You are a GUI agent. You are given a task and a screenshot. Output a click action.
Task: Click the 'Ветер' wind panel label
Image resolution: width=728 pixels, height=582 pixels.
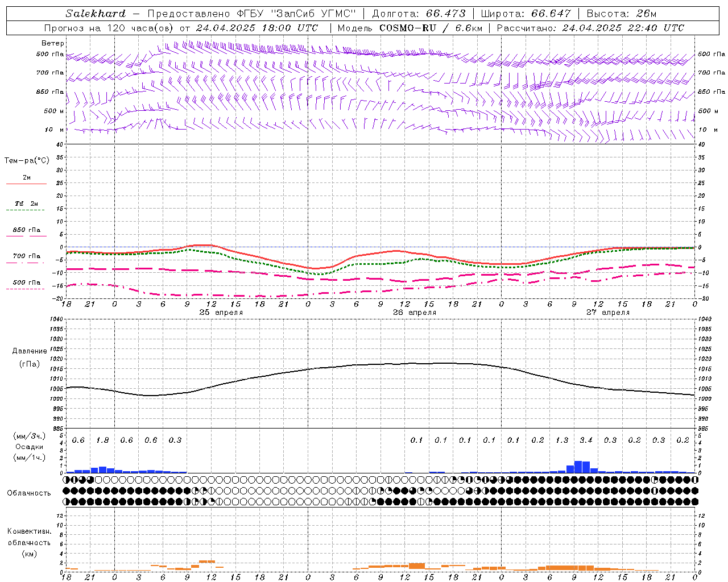[x=53, y=43]
